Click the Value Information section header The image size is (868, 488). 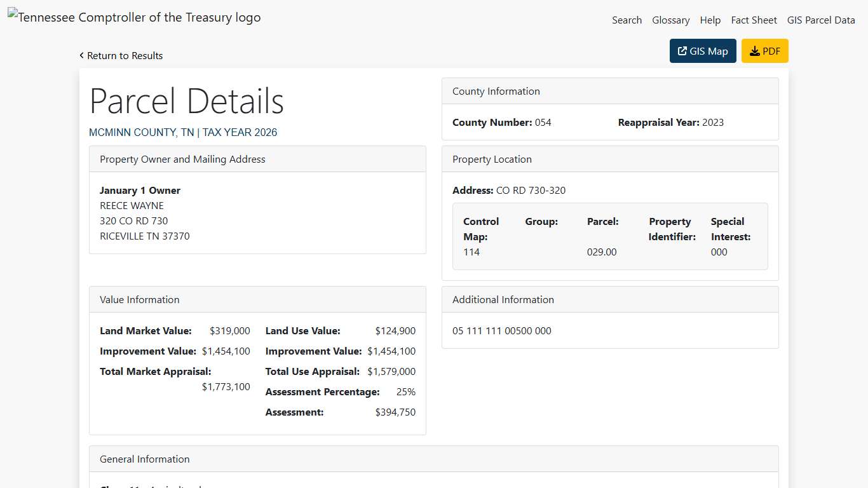[139, 299]
